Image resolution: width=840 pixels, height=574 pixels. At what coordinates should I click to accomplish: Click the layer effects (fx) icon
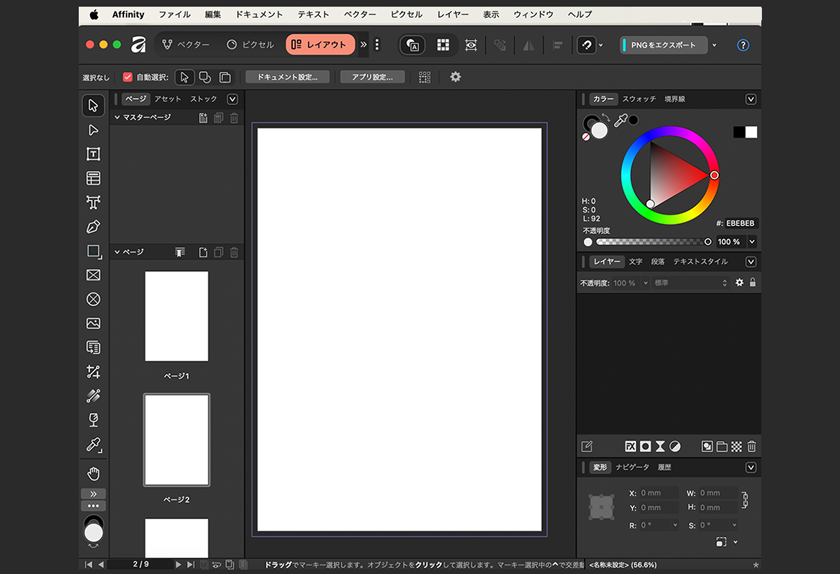pyautogui.click(x=631, y=446)
